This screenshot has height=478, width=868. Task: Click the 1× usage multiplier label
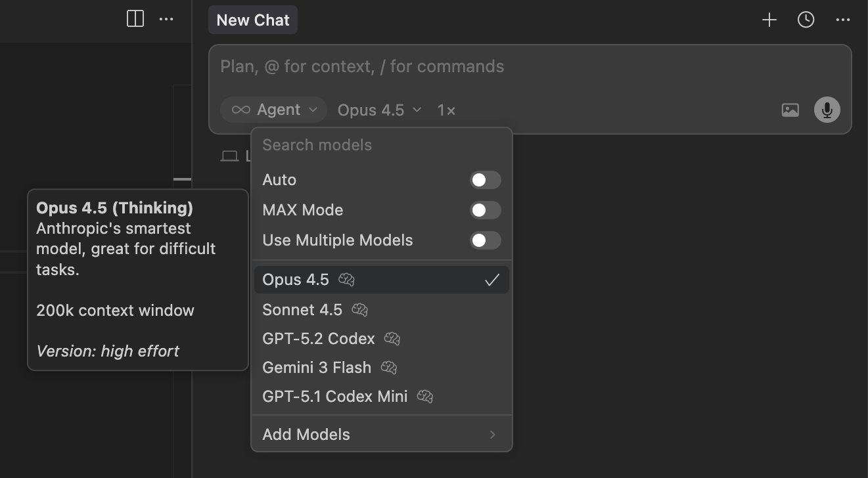click(x=445, y=110)
